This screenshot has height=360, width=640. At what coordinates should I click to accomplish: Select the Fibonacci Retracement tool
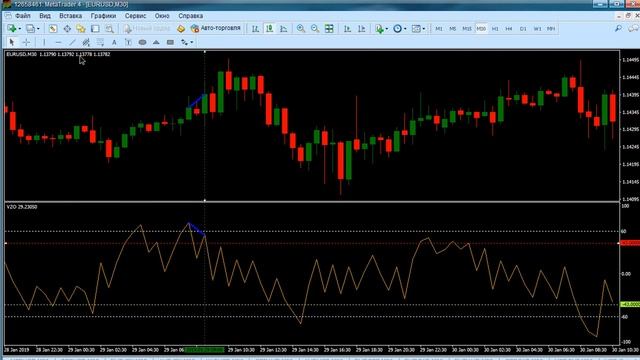click(x=100, y=42)
